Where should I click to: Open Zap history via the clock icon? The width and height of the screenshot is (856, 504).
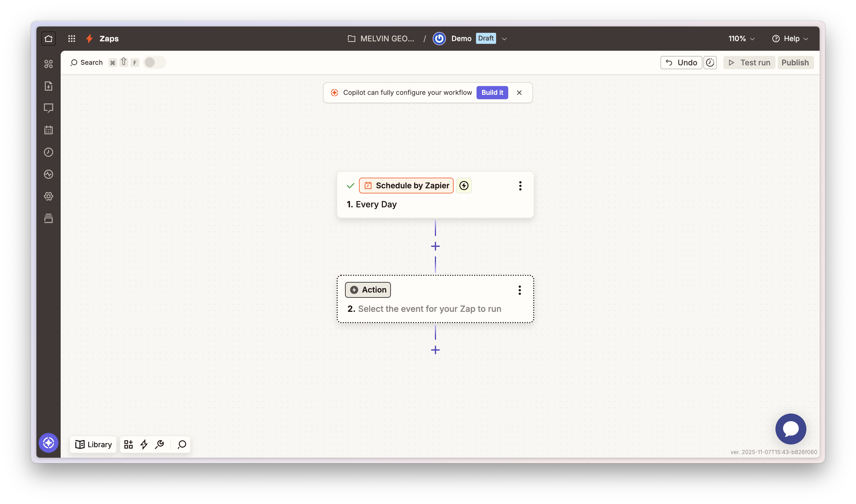click(48, 152)
